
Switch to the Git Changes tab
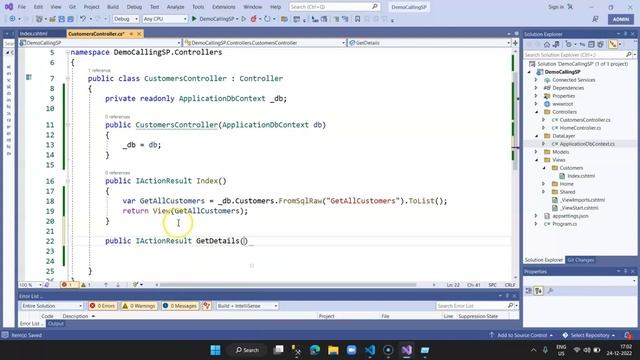pos(580,260)
